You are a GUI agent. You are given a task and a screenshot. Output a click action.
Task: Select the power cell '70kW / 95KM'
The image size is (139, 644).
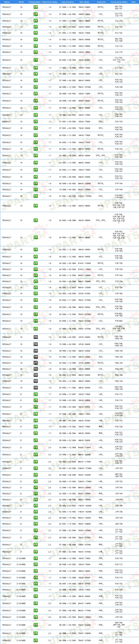pos(84,128)
